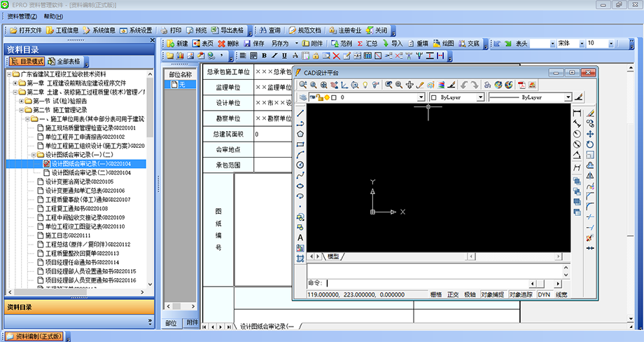Select the Ellipse tool in CAD toolbar

(300, 186)
